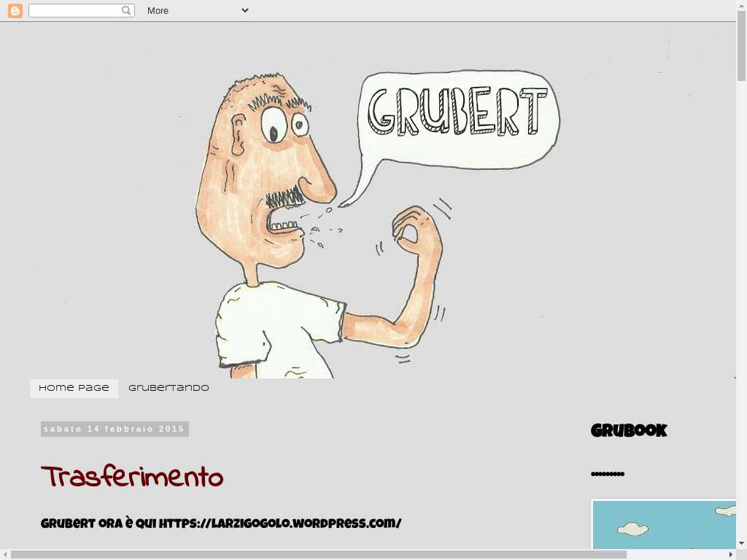Open the blue sky sidebar thumbnail
Viewport: 747px width, 560px height.
pyautogui.click(x=664, y=525)
